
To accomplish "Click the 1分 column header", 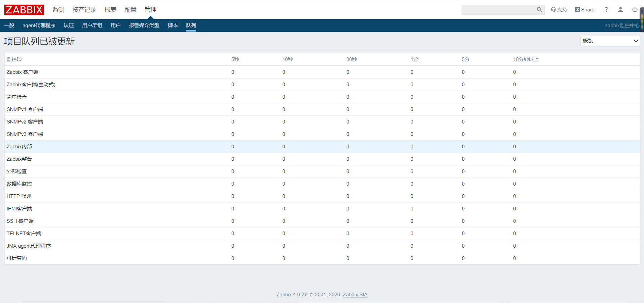I will (414, 59).
